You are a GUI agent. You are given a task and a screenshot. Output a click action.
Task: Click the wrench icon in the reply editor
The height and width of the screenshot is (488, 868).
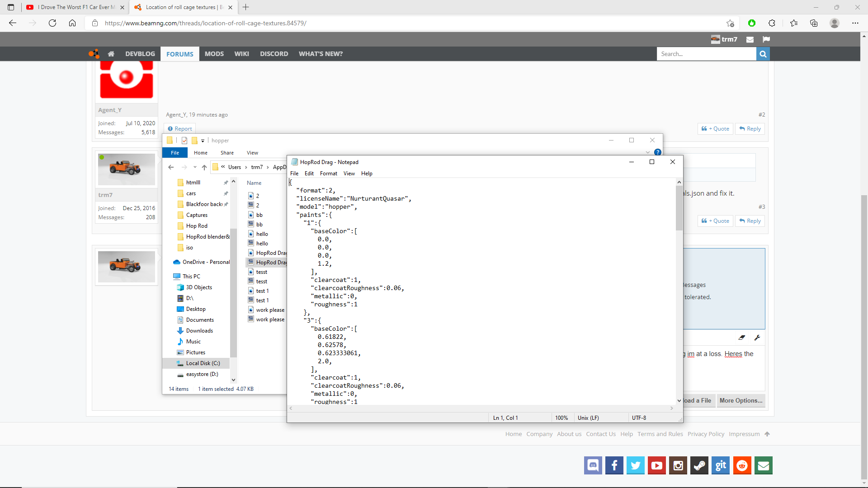click(757, 338)
